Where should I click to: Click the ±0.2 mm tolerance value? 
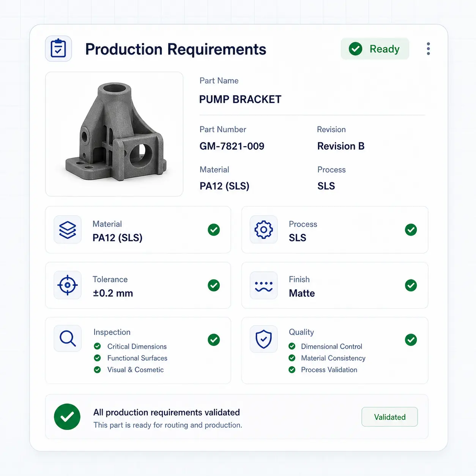pos(113,293)
